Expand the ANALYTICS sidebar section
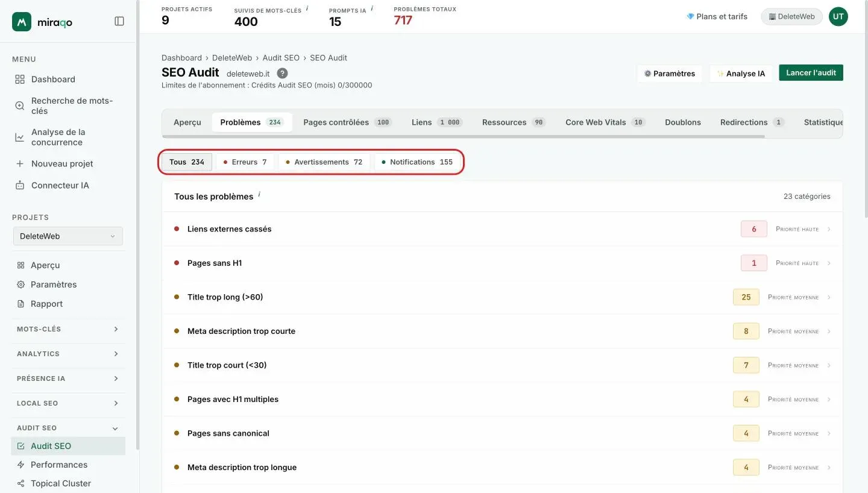Image resolution: width=868 pixels, height=493 pixels. (x=68, y=354)
